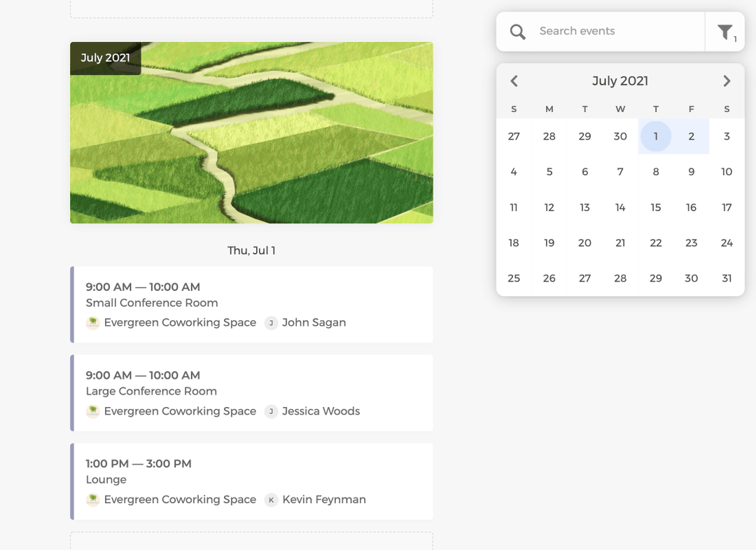This screenshot has width=756, height=550.
Task: Select July 31 on the mini calendar
Action: tap(727, 278)
